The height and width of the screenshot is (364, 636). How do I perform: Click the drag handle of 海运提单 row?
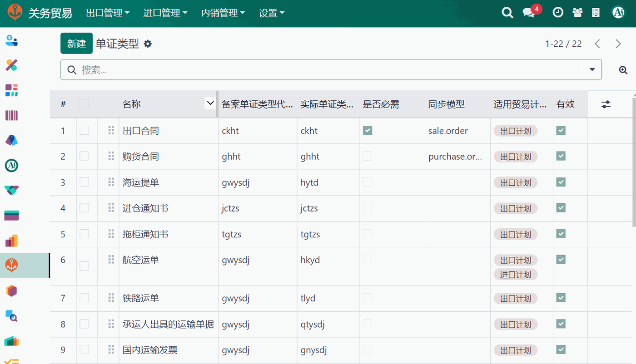tap(111, 182)
